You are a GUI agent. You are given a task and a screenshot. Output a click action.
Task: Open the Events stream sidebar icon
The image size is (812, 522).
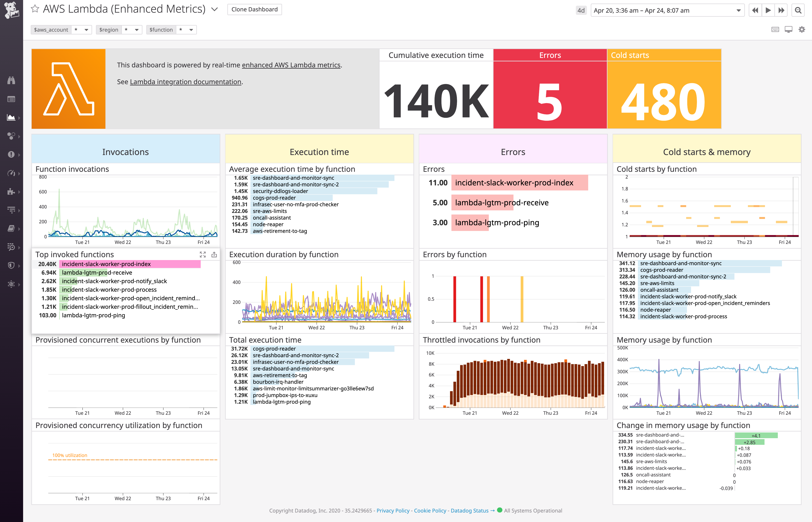coord(12,99)
